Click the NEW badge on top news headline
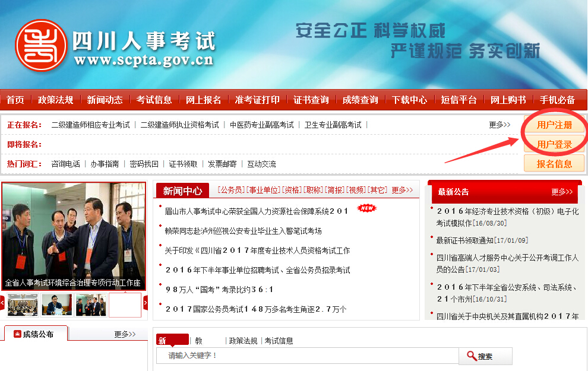Viewport: 588px width, 371px height. tap(366, 208)
